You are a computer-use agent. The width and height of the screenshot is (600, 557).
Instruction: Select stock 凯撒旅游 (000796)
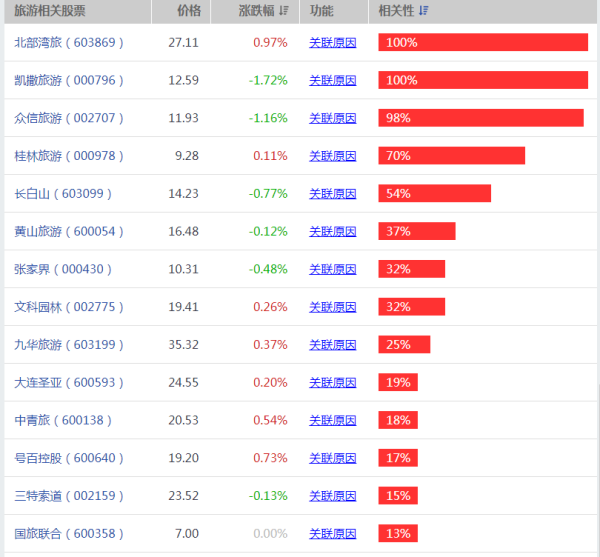click(x=69, y=80)
